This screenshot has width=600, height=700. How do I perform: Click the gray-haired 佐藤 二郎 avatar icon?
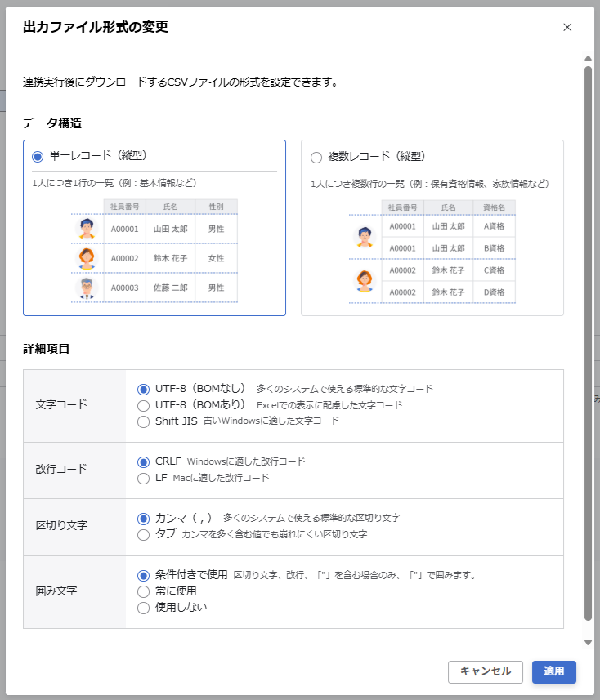coord(87,288)
